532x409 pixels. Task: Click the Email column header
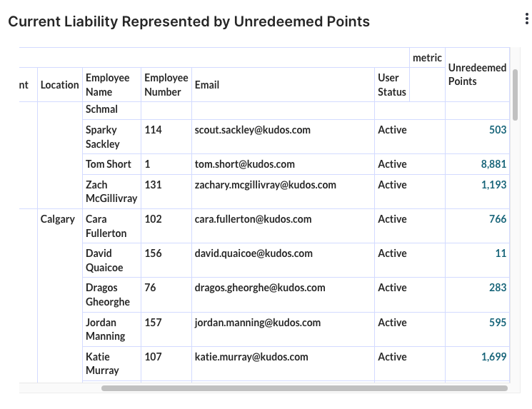[283, 85]
